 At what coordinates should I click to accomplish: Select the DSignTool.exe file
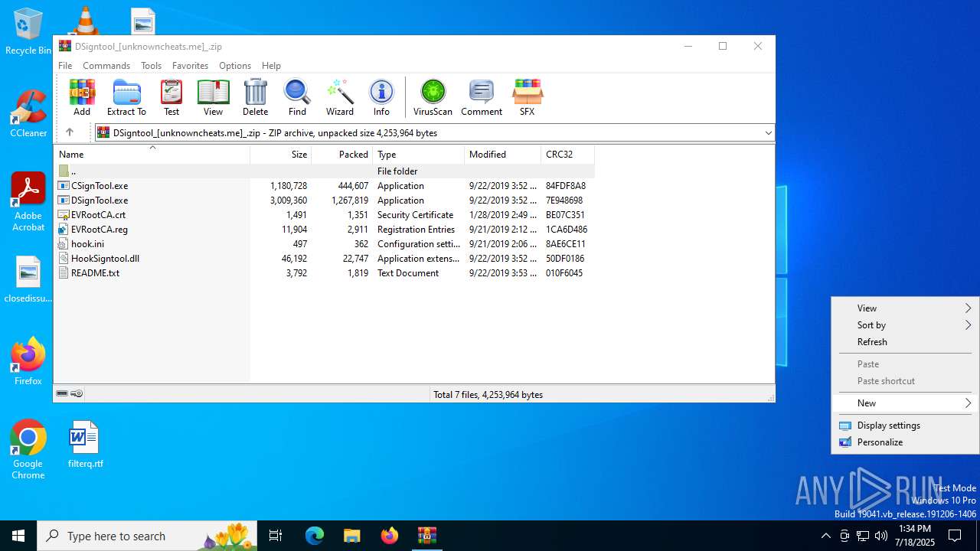point(100,201)
